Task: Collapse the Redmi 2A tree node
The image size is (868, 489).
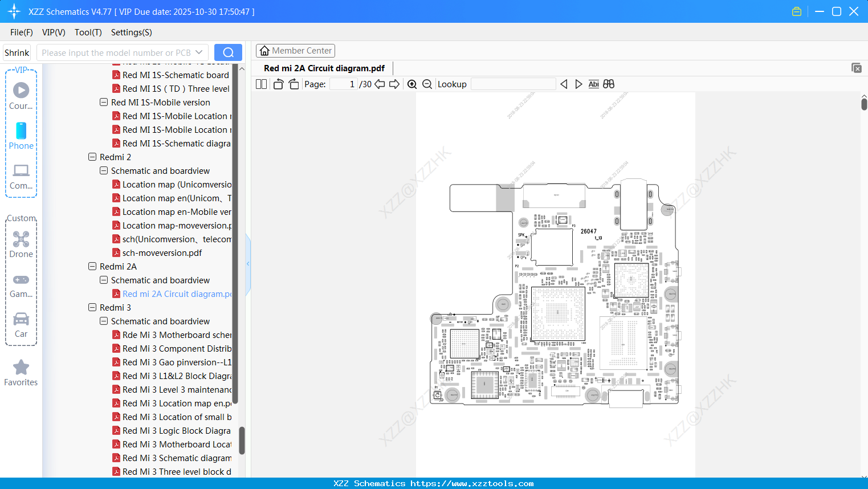Action: [x=92, y=266]
